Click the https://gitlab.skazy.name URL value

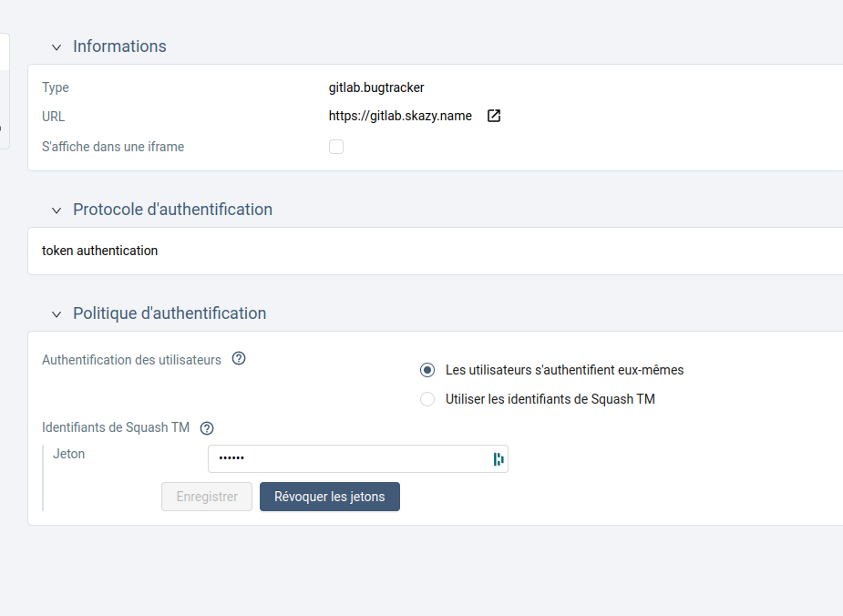coord(400,117)
